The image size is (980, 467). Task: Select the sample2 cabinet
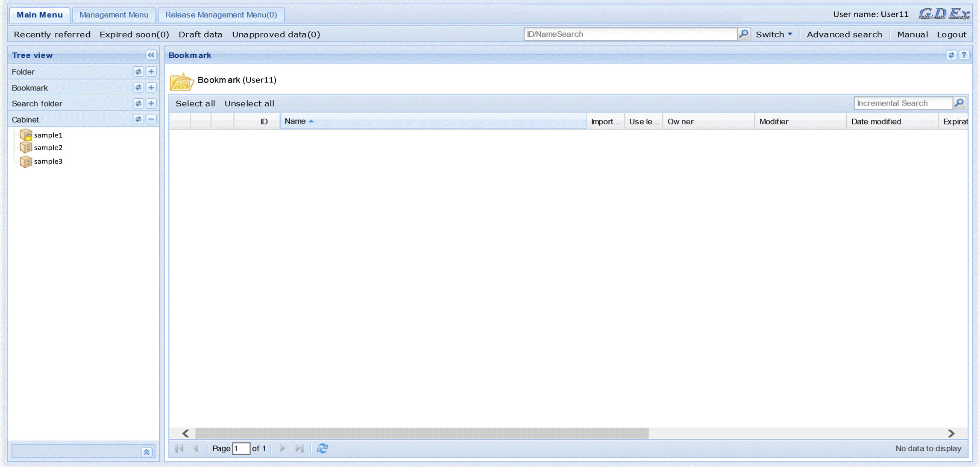pos(47,147)
